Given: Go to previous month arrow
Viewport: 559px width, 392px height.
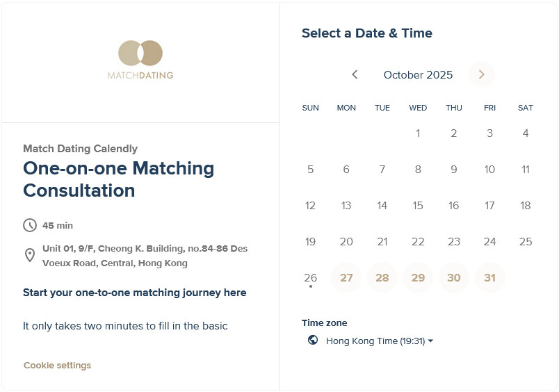Looking at the screenshot, I should coord(355,74).
